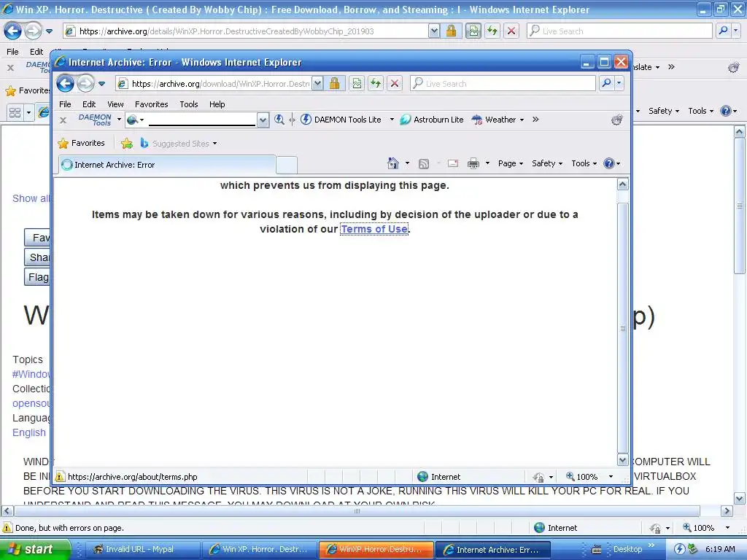747x560 pixels.
Task: Open the recent pages dropdown next to the front window Forward button
Action: 101,84
